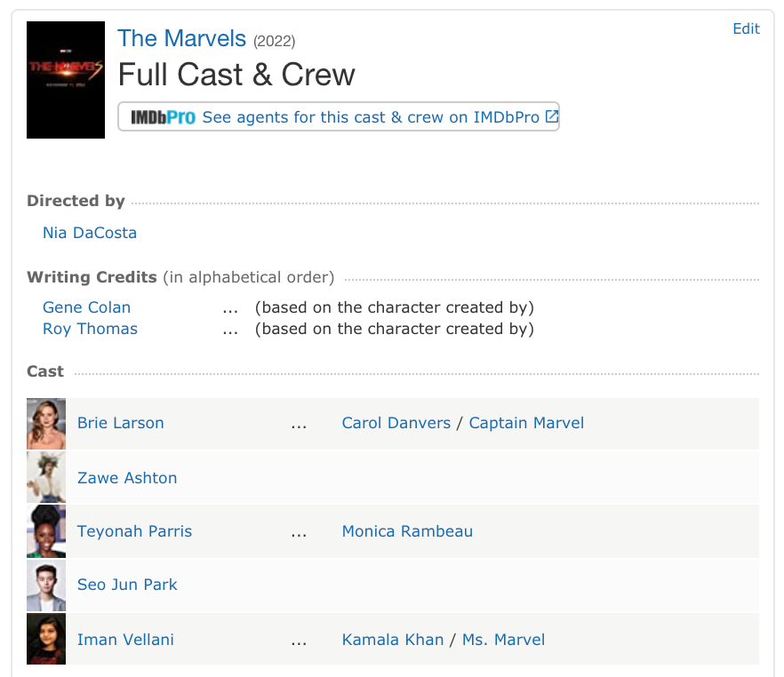The height and width of the screenshot is (677, 784).
Task: Click Brie Larson's headshot photo
Action: coord(46,424)
